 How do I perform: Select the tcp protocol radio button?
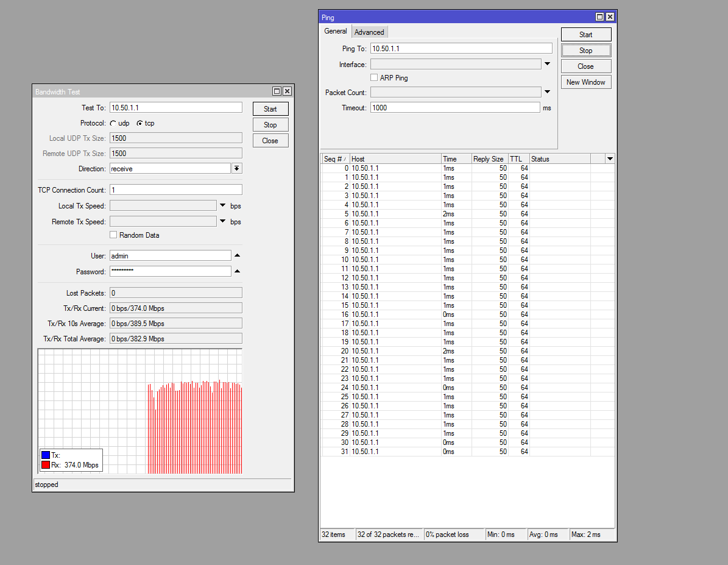[x=140, y=124]
